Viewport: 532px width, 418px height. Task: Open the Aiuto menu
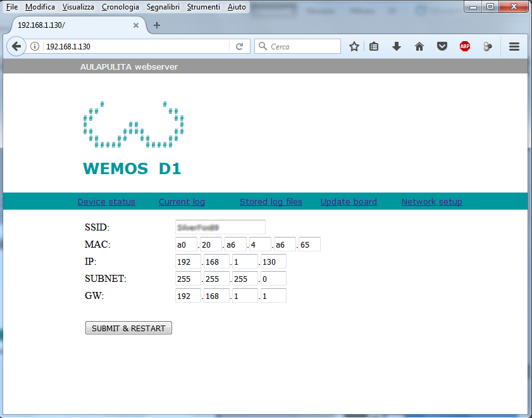tap(237, 7)
